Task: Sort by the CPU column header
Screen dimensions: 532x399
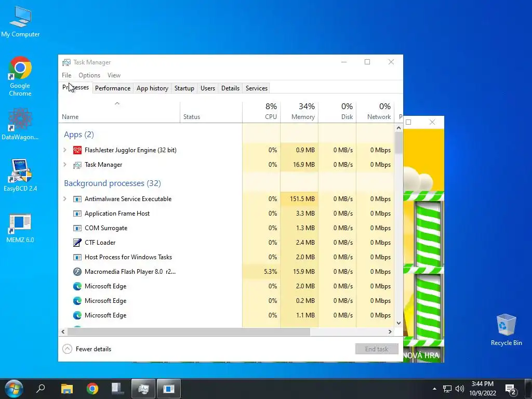Action: coord(261,112)
